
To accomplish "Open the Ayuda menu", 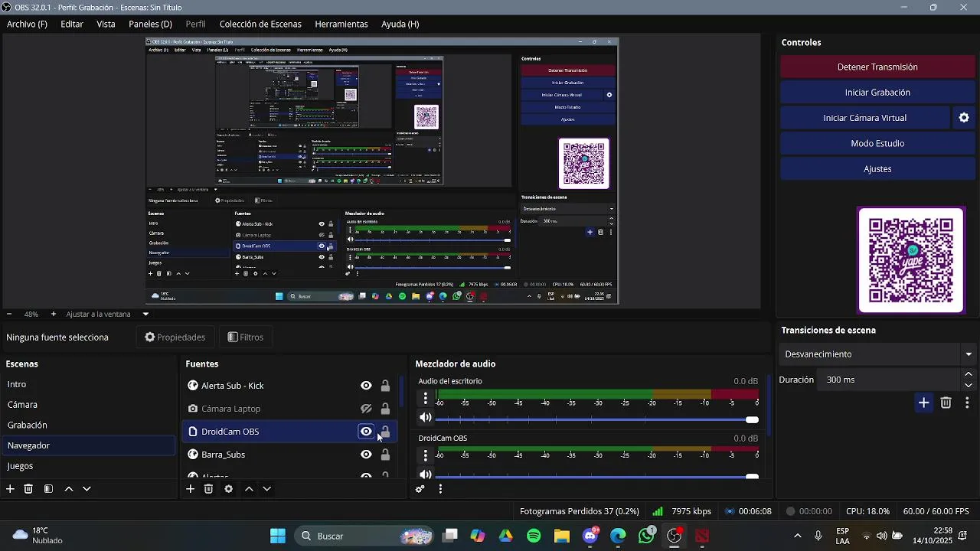I will tap(400, 24).
